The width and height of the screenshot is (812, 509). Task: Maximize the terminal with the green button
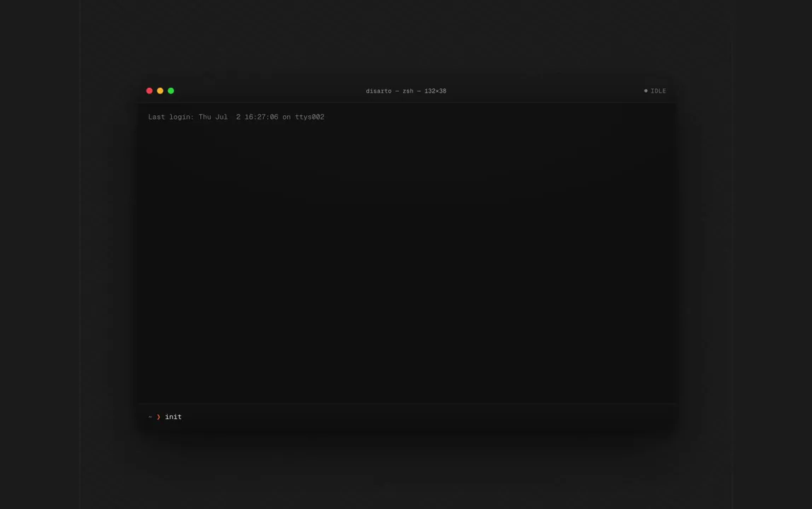[171, 90]
